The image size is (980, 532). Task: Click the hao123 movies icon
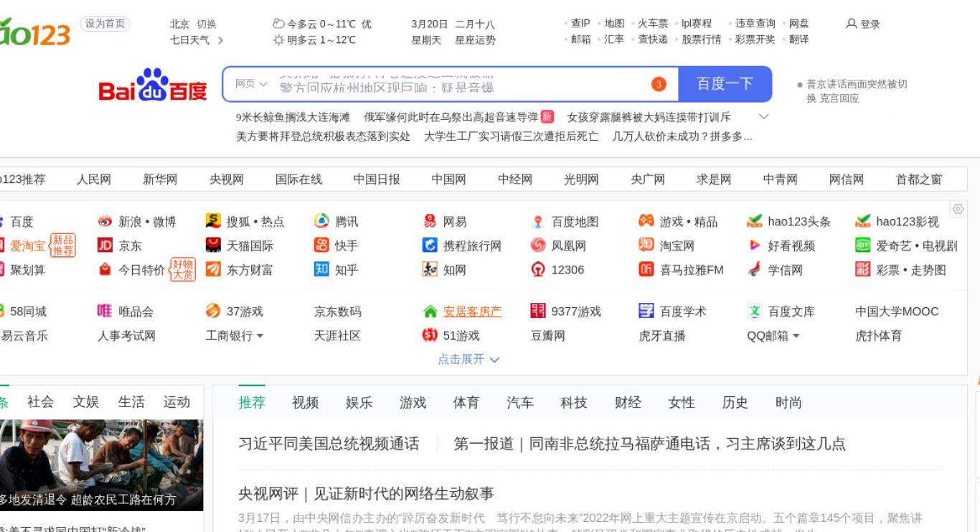[x=863, y=221]
